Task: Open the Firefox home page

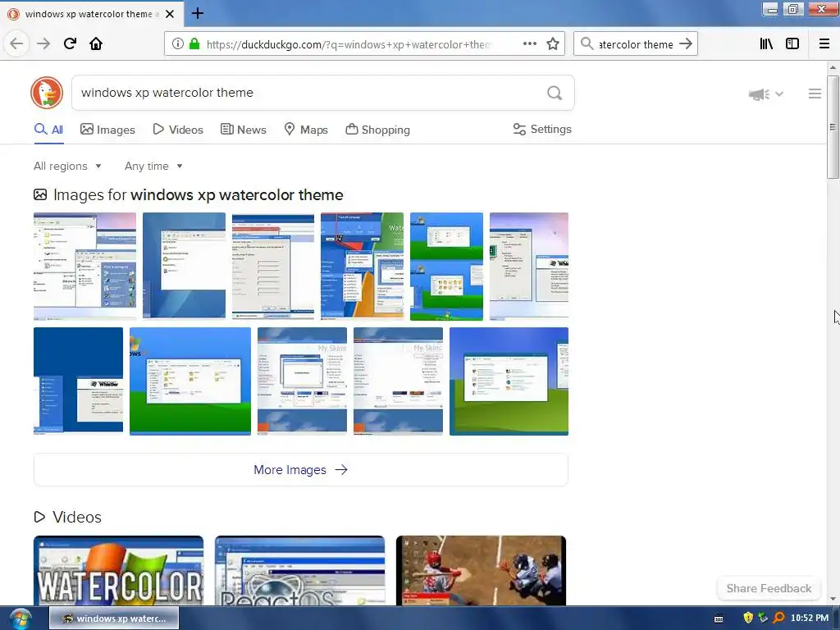Action: click(x=96, y=44)
